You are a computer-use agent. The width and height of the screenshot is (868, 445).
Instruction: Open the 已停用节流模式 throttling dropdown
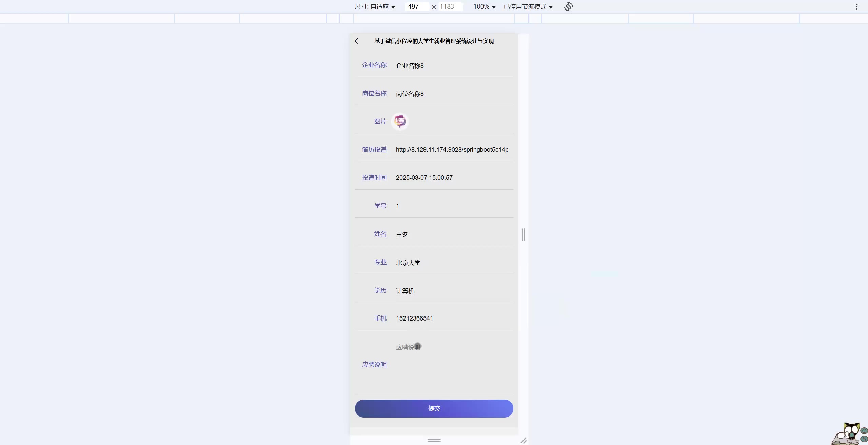pos(528,7)
